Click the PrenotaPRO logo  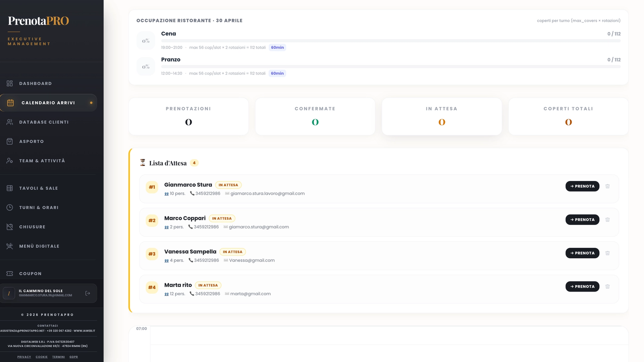click(39, 21)
